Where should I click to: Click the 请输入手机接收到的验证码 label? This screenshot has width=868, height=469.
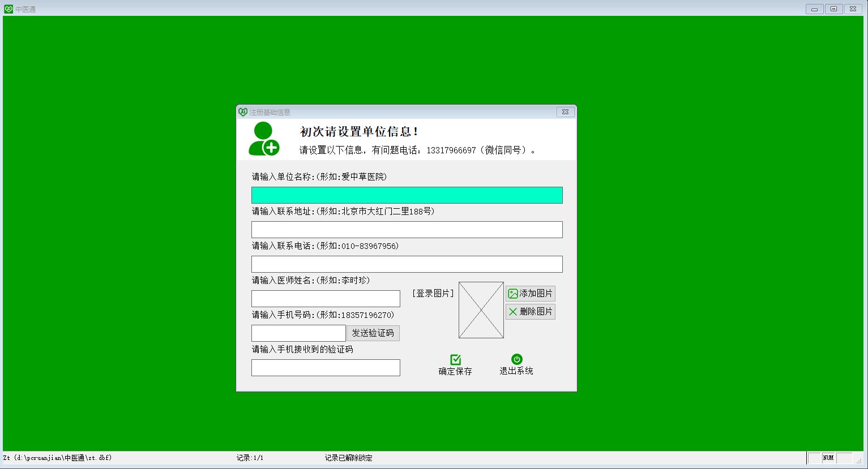tap(302, 349)
